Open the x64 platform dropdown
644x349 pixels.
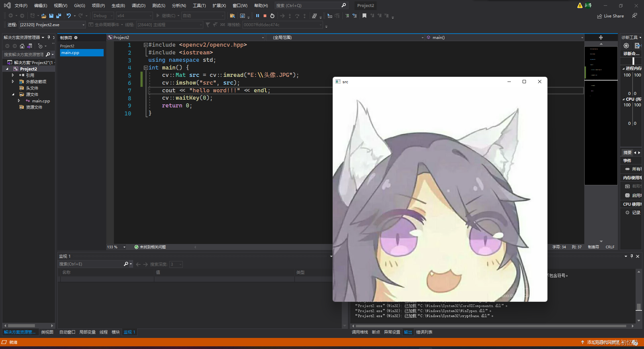(x=134, y=16)
